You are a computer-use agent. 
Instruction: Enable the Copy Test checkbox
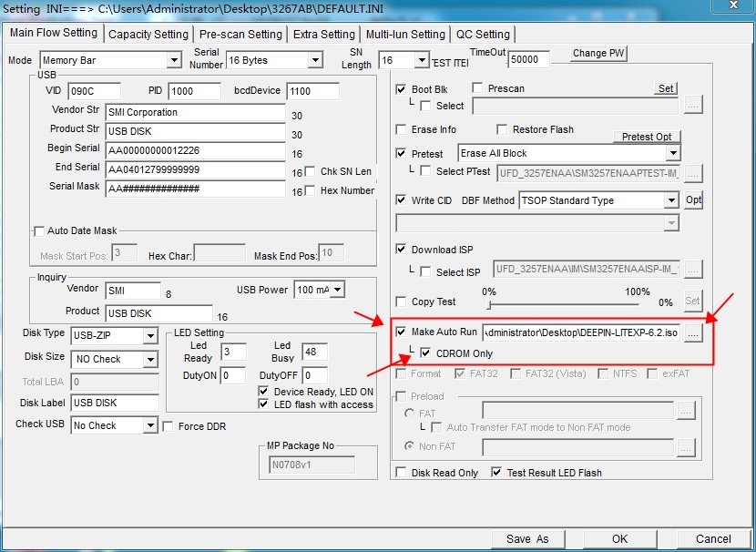(x=402, y=302)
